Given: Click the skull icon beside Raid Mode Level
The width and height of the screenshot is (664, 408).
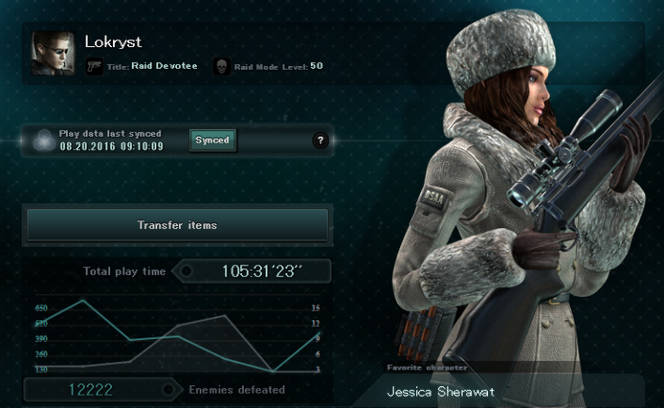Looking at the screenshot, I should click(x=221, y=67).
